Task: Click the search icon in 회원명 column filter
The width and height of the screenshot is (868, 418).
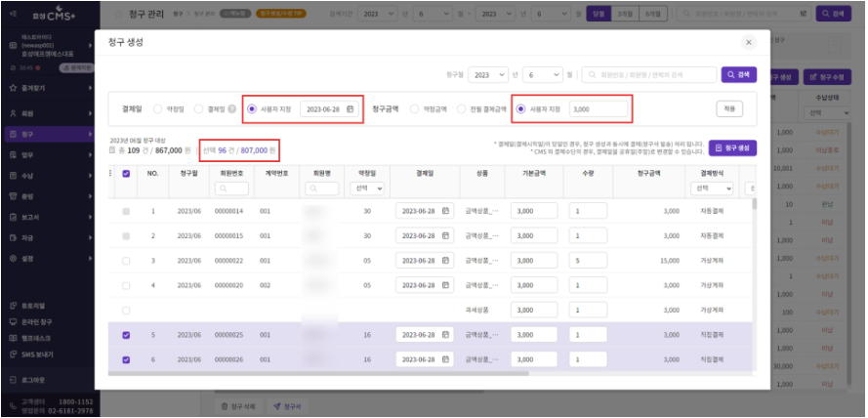Action: pos(312,188)
